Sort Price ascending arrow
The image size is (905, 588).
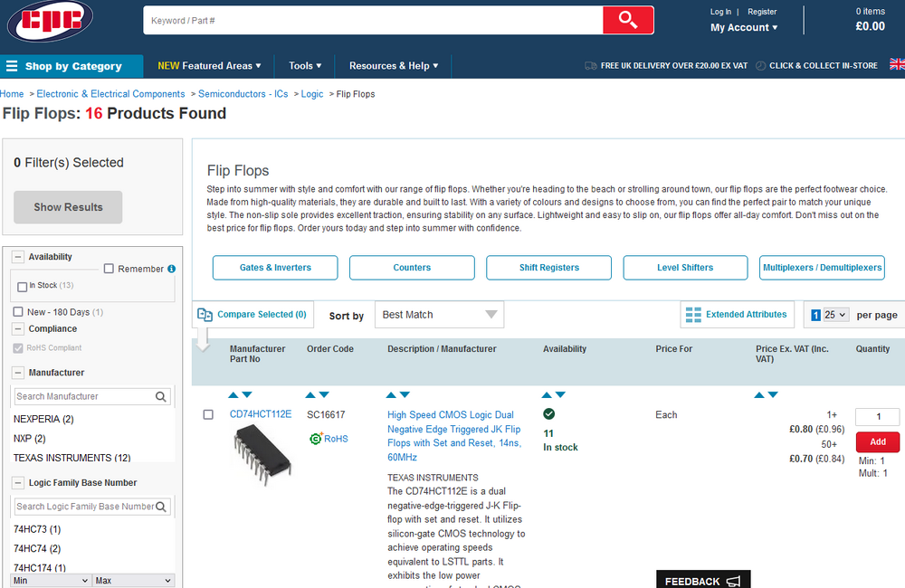point(759,395)
